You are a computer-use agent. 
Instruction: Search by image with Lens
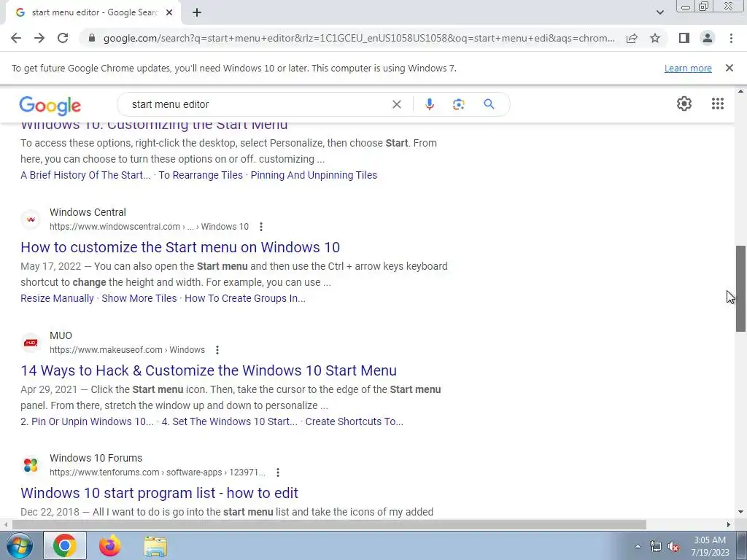click(458, 104)
